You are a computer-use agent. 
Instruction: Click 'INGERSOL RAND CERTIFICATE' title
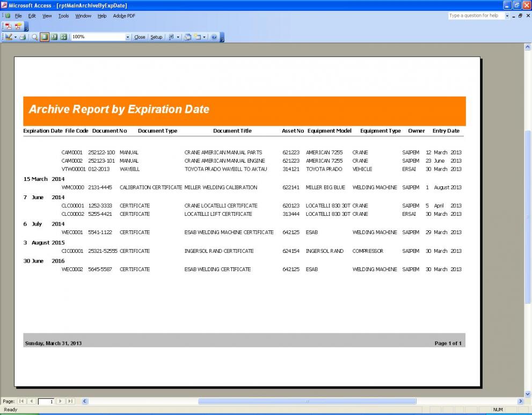[x=219, y=251]
